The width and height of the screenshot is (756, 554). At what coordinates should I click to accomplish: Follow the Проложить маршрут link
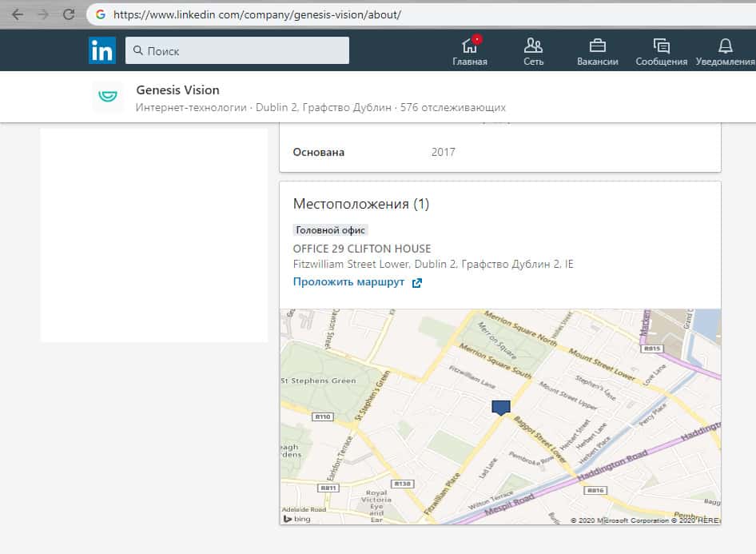348,282
